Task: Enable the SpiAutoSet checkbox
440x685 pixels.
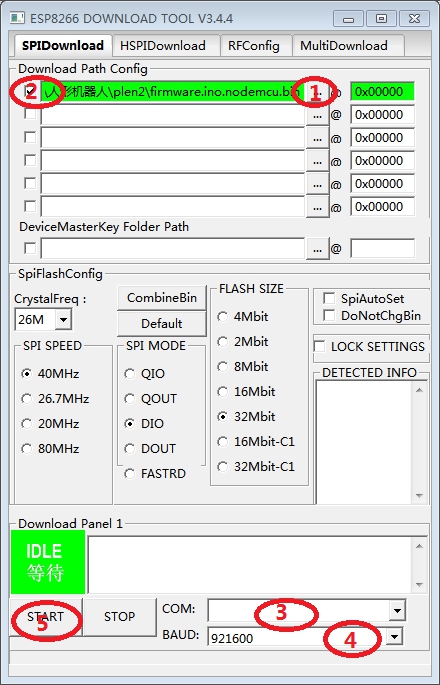Action: pos(329,298)
